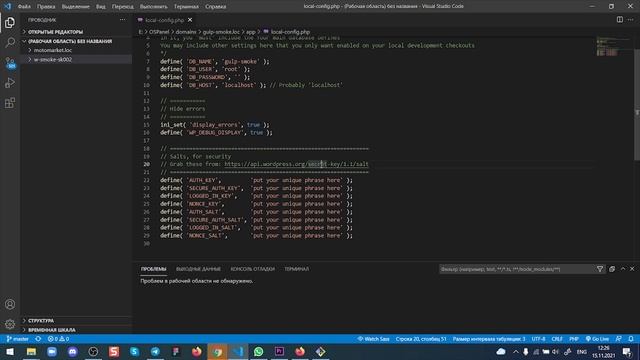Viewport: 640px width, 360px height.
Task: Show errors and warnings count
Action: coord(58,339)
